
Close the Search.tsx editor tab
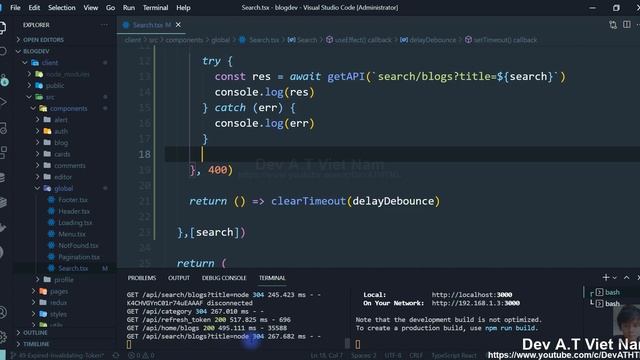click(x=178, y=25)
